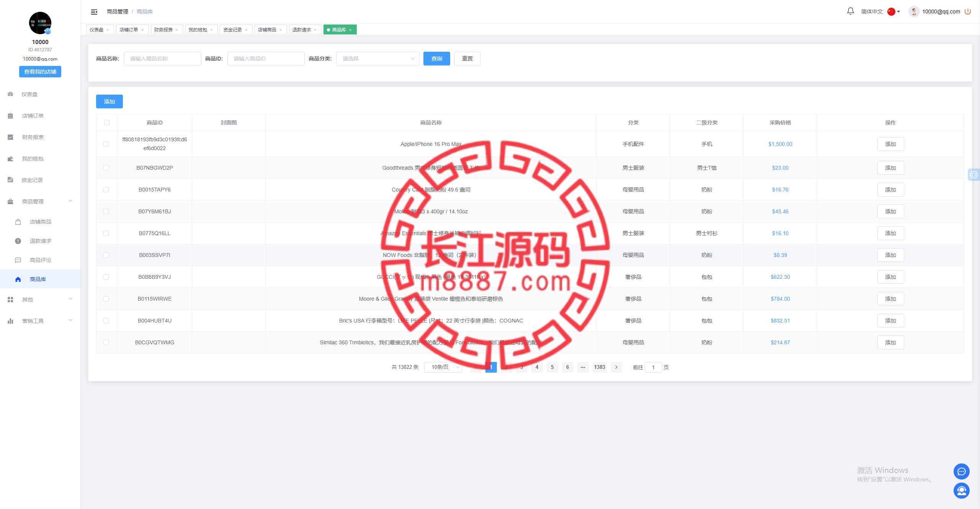Click the 商品评论 chat icon
980x509 pixels.
18,260
